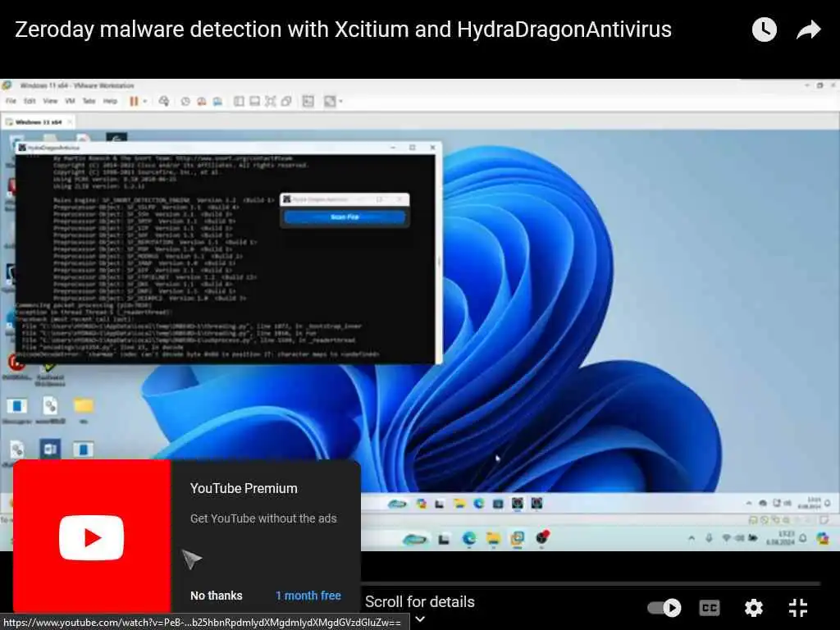Click VMware full screen mode icon
The width and height of the screenshot is (840, 630).
[x=271, y=101]
